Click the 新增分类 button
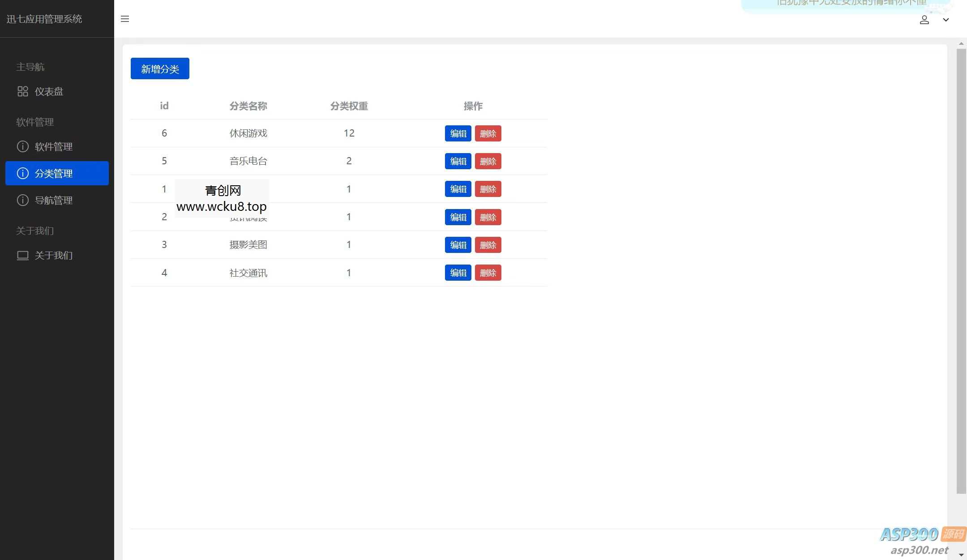 [160, 68]
